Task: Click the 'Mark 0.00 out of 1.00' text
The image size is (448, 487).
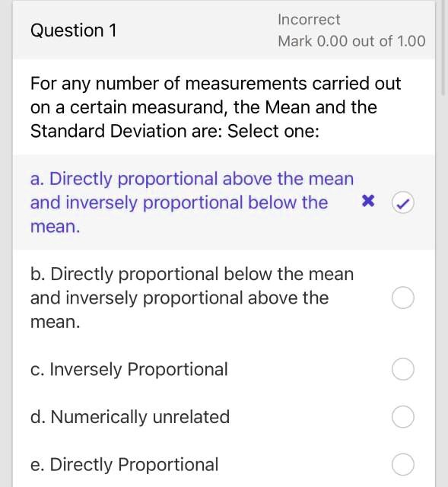Action: 351,41
